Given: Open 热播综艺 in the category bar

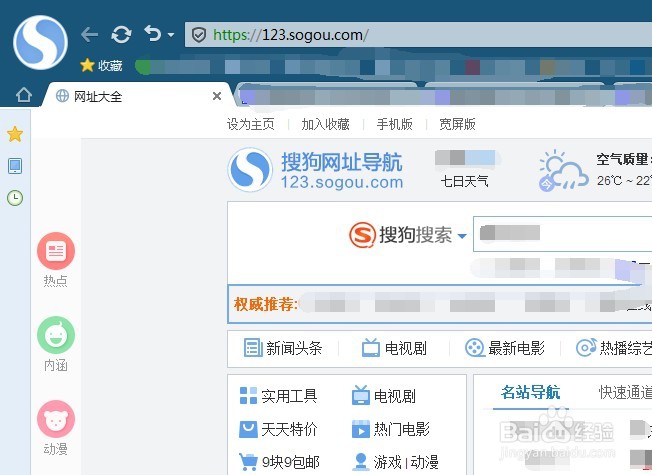Looking at the screenshot, I should coord(614,348).
